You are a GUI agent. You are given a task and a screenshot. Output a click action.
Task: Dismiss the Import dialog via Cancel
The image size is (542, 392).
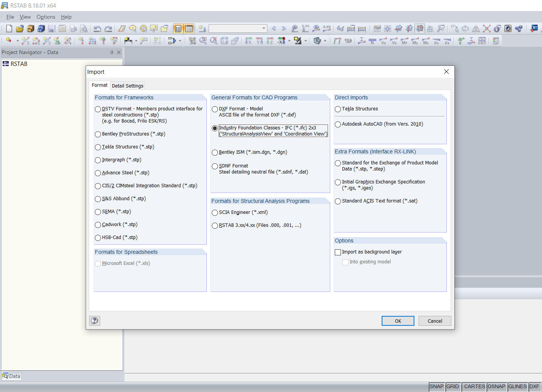click(x=435, y=320)
